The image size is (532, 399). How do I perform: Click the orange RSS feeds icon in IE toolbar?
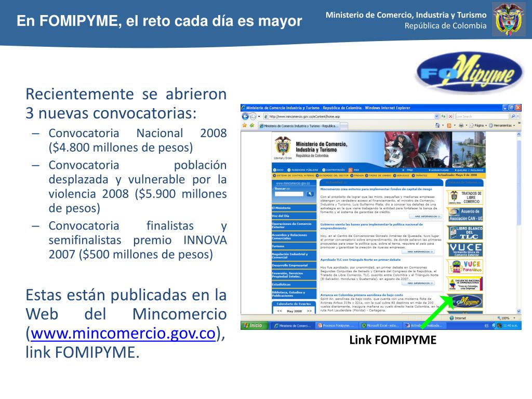[449, 126]
